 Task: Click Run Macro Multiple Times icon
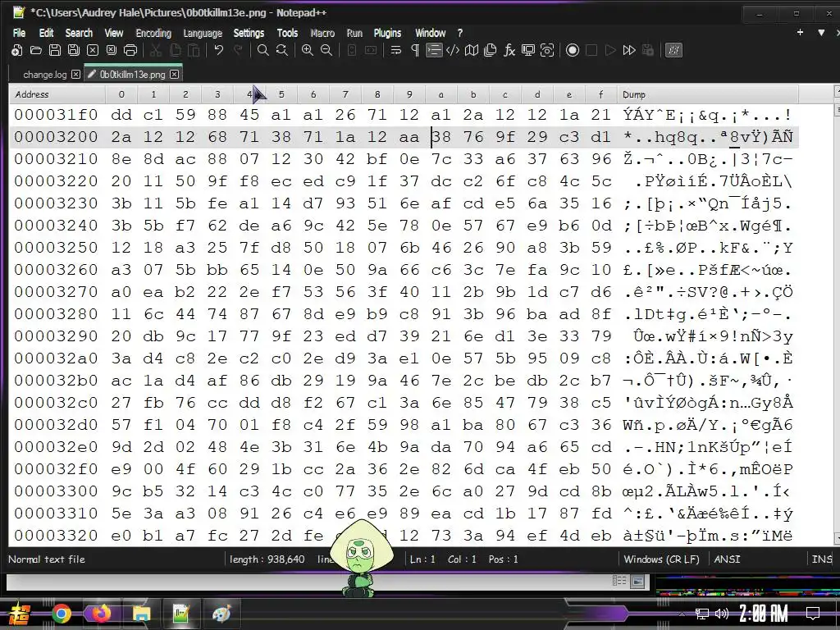click(x=629, y=50)
